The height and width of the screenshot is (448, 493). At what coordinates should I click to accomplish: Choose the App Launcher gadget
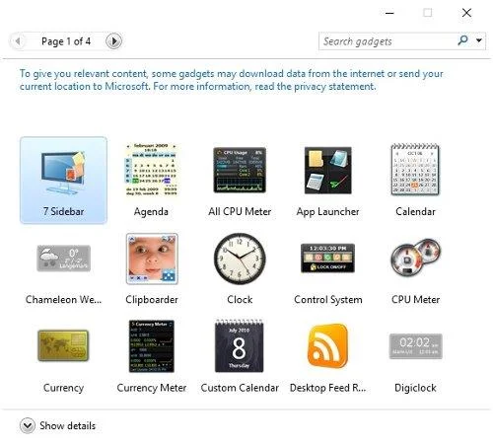[x=327, y=170]
